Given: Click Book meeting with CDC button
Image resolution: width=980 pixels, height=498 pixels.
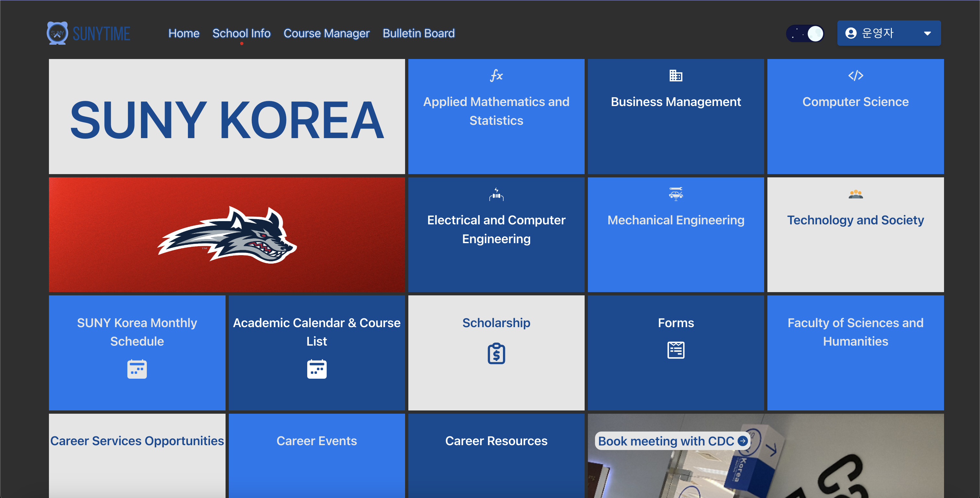Looking at the screenshot, I should point(672,441).
